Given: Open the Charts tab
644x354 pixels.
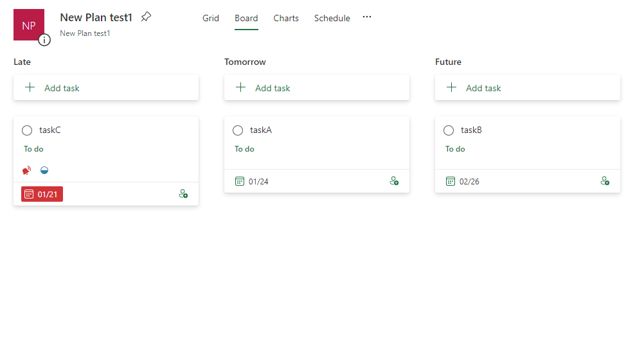Looking at the screenshot, I should click(x=286, y=18).
